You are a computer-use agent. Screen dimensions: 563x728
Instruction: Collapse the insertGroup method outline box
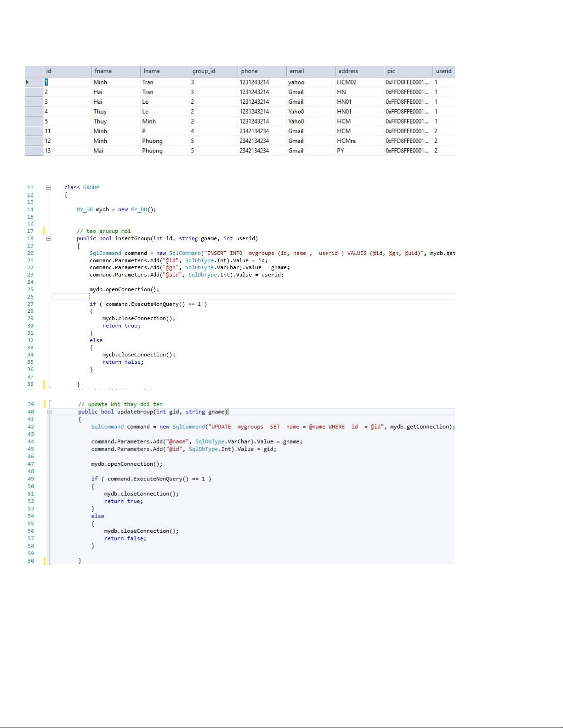pyautogui.click(x=48, y=238)
